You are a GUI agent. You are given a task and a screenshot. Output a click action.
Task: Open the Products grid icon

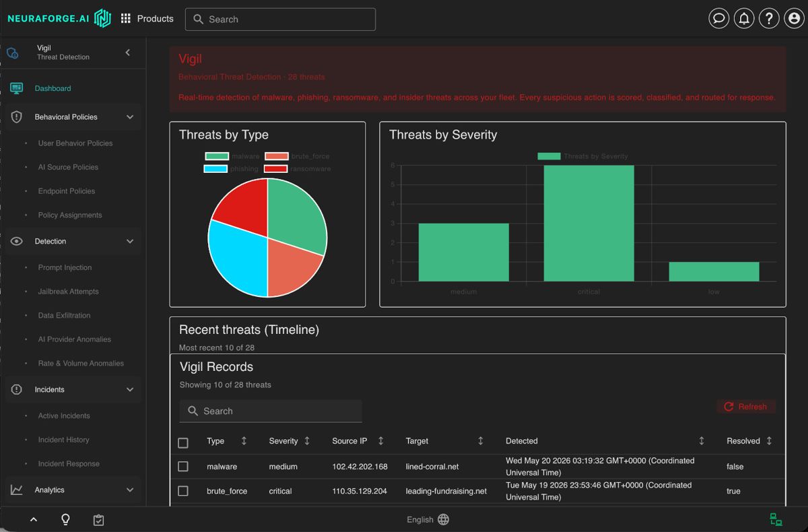(x=126, y=19)
